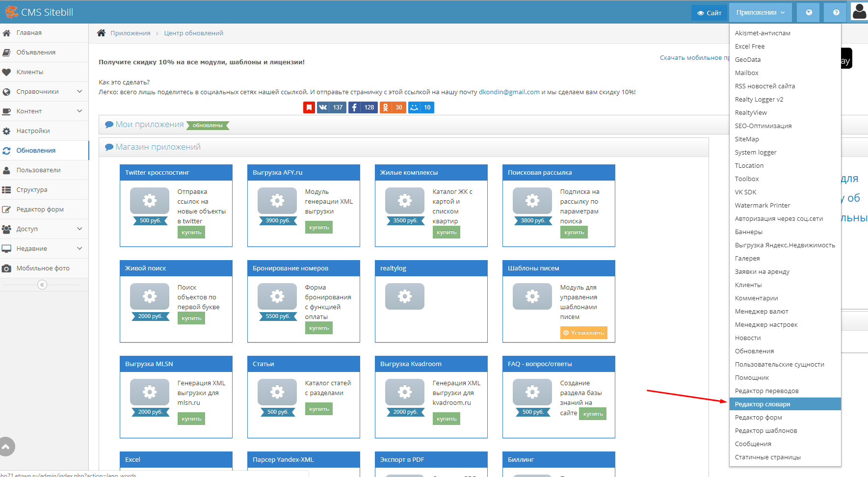Click the home icon in breadcrumb
Image resolution: width=868 pixels, height=477 pixels.
coord(101,33)
